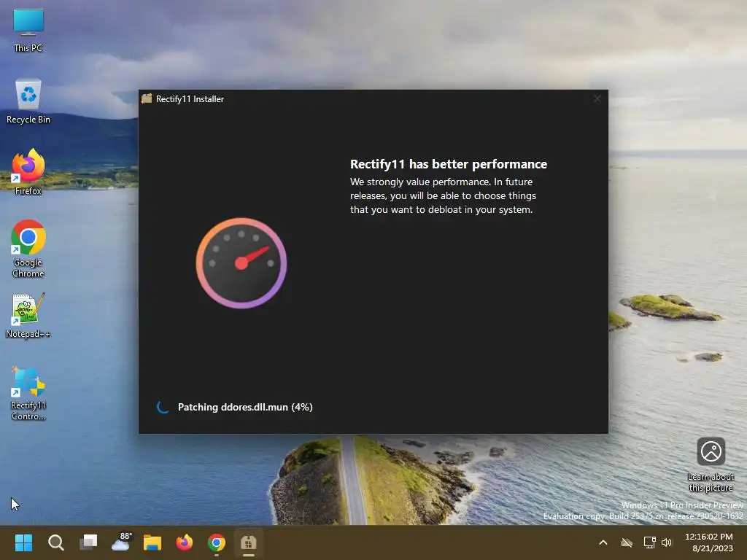Viewport: 747px width, 560px height.
Task: Open the weather widget showing 88°
Action: (x=120, y=542)
